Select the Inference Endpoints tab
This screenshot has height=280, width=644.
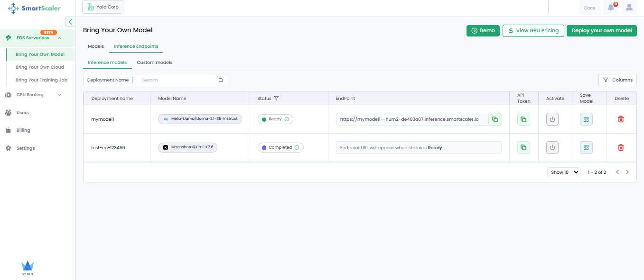136,46
